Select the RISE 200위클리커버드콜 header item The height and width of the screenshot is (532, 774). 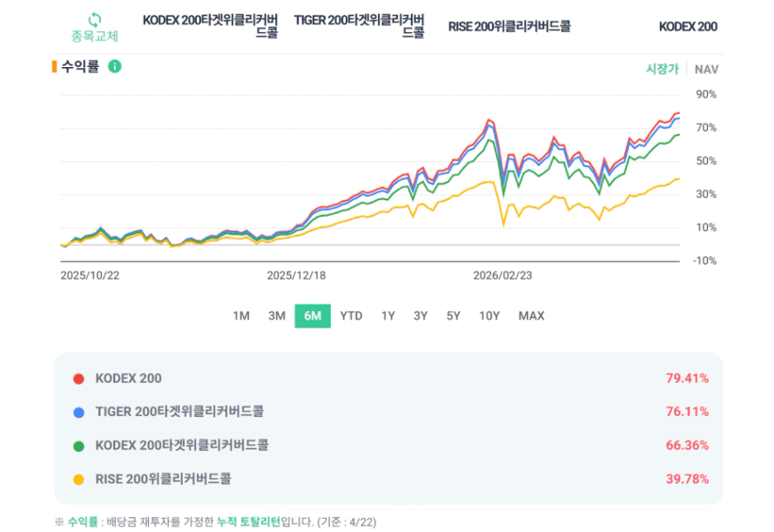[x=509, y=26]
